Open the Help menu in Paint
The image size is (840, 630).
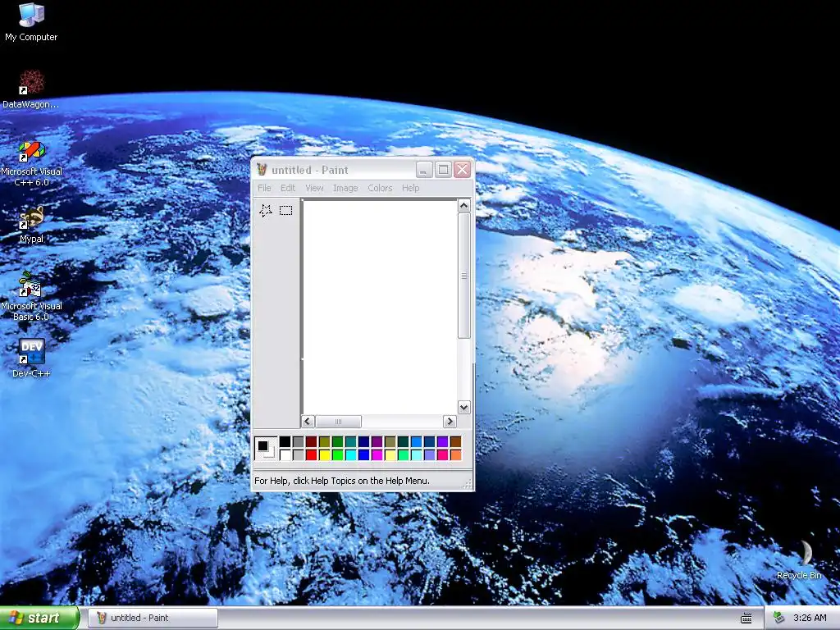[410, 188]
